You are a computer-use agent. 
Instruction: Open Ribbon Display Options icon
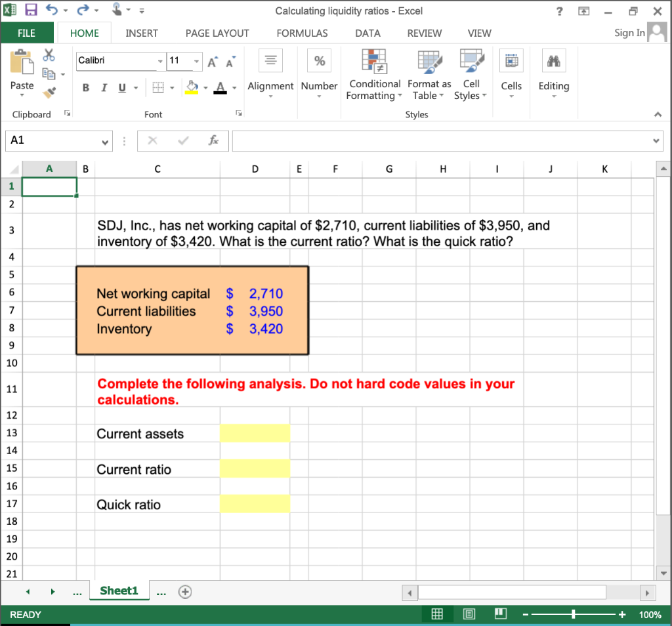click(583, 11)
